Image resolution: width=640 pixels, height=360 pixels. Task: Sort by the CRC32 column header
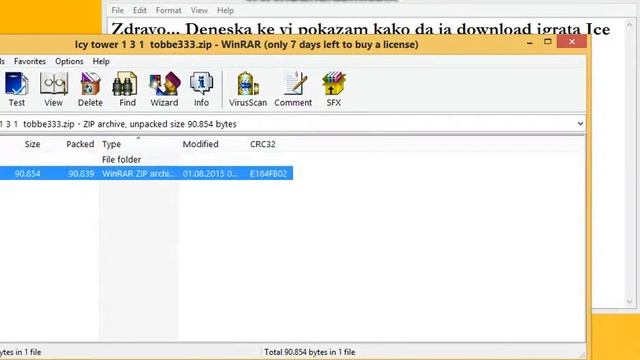click(262, 144)
